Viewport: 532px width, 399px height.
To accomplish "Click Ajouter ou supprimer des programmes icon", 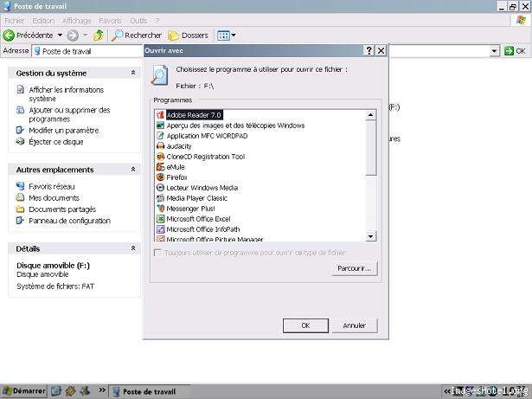I will click(21, 110).
